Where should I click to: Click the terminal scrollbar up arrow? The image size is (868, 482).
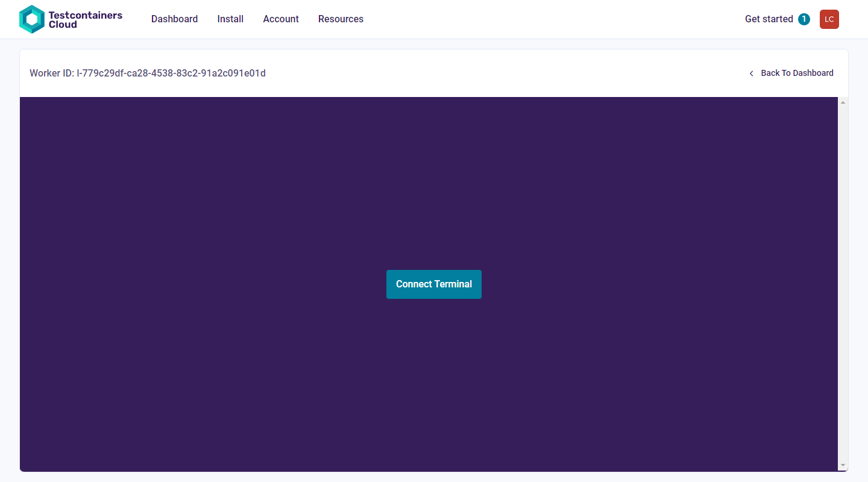(843, 101)
